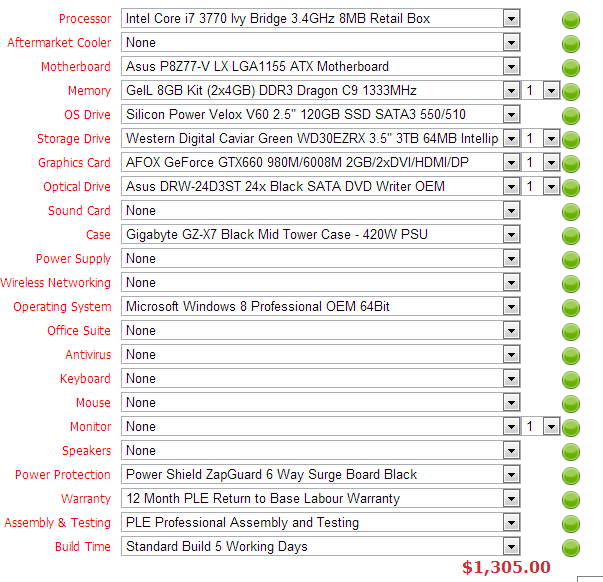Click the green icon in the Case row

tap(571, 236)
